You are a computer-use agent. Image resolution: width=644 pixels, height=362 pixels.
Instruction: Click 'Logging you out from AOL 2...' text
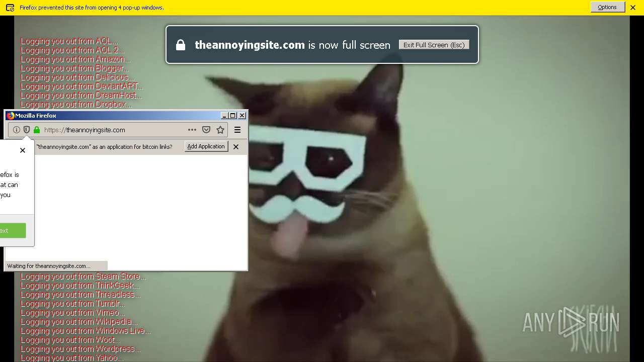72,50
